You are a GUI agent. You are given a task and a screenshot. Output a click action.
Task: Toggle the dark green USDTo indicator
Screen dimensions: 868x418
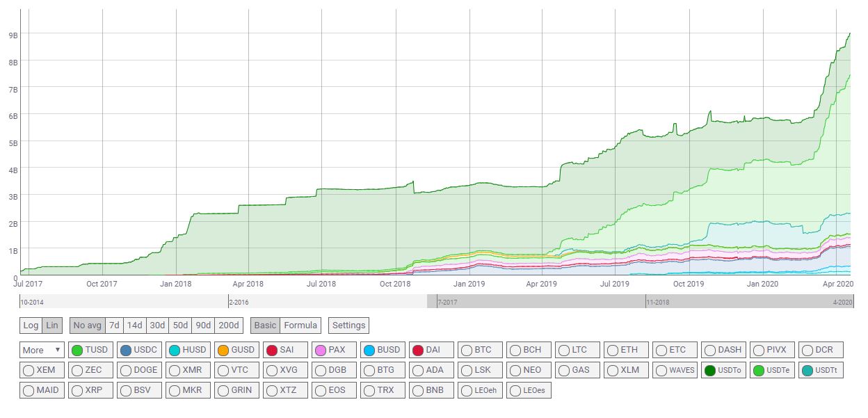709,371
